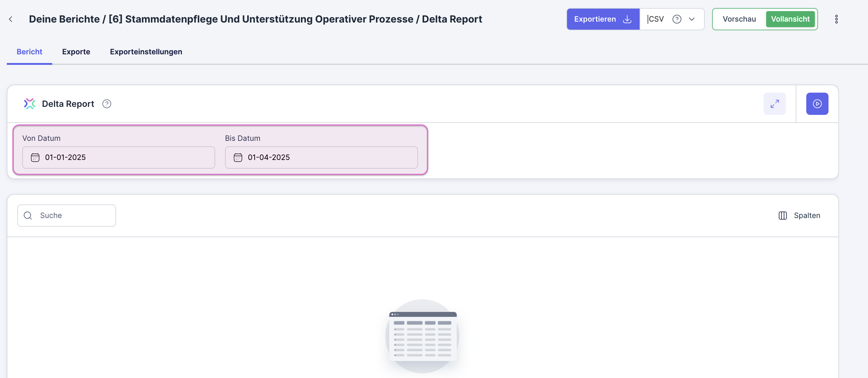This screenshot has height=378, width=868.
Task: Open the CSV format help icon
Action: (x=677, y=19)
